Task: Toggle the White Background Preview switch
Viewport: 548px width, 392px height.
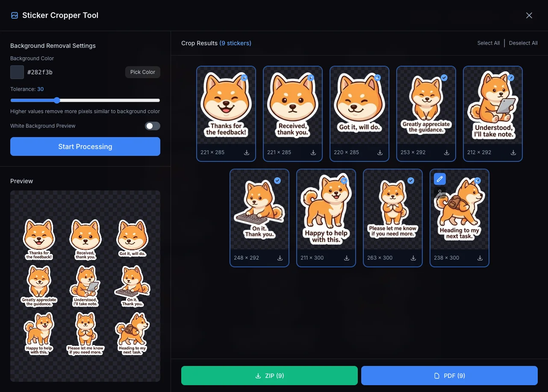Action: 152,126
